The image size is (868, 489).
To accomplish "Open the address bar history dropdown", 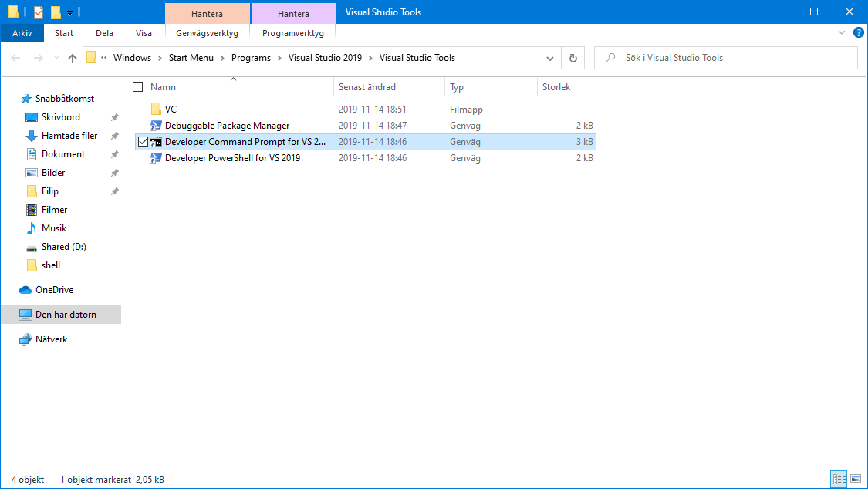I will coord(549,58).
